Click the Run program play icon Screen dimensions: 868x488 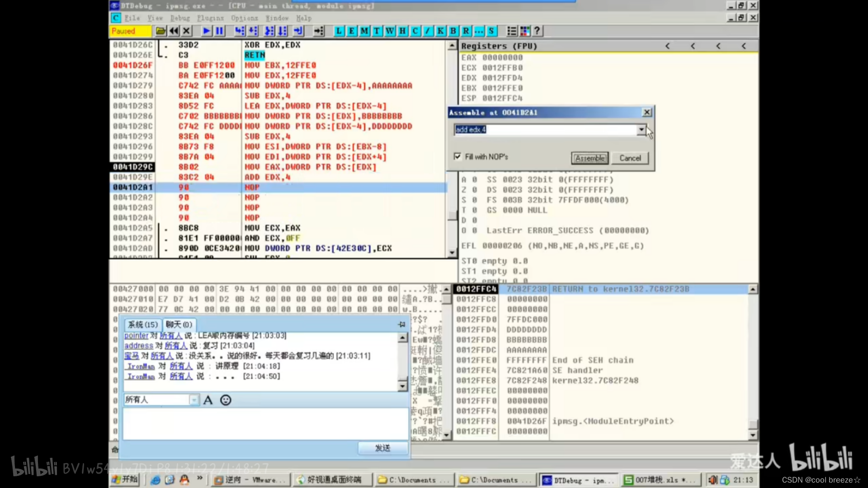click(x=207, y=31)
